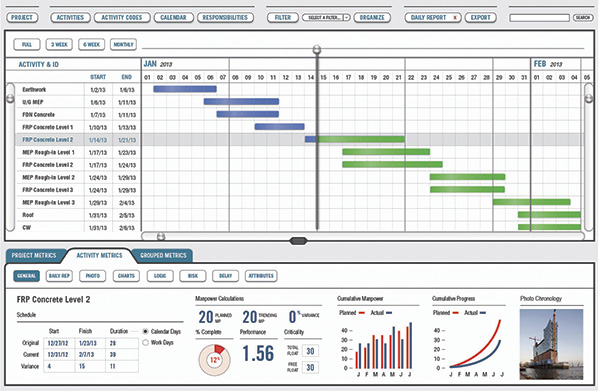The width and height of the screenshot is (600, 391).
Task: Open the Daily Report
Action: click(429, 18)
